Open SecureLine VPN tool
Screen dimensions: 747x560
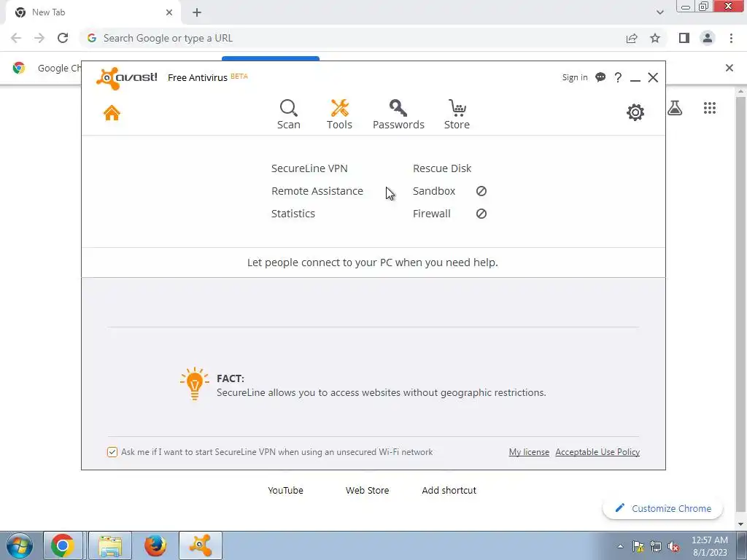[309, 168]
